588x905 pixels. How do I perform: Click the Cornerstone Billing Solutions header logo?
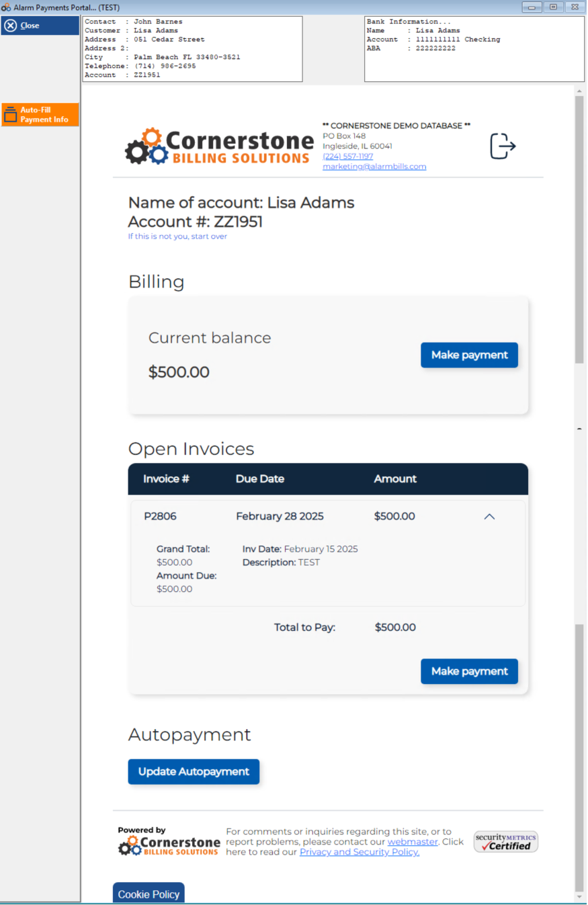[x=219, y=146]
